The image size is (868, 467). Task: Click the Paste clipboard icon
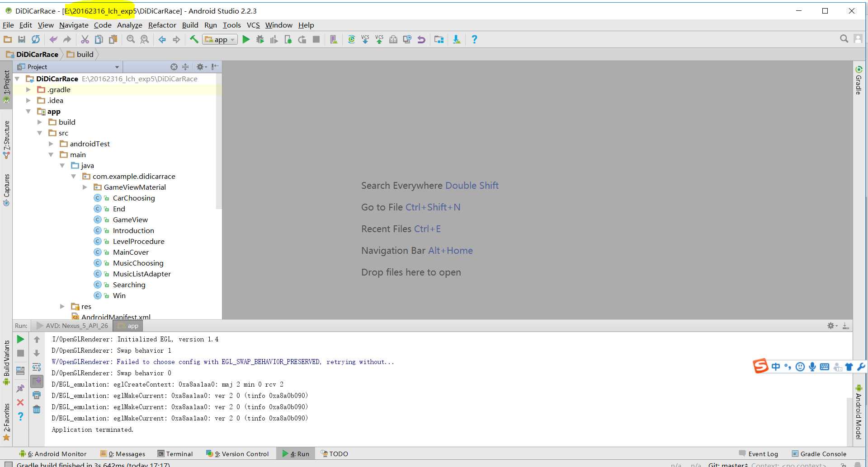113,39
